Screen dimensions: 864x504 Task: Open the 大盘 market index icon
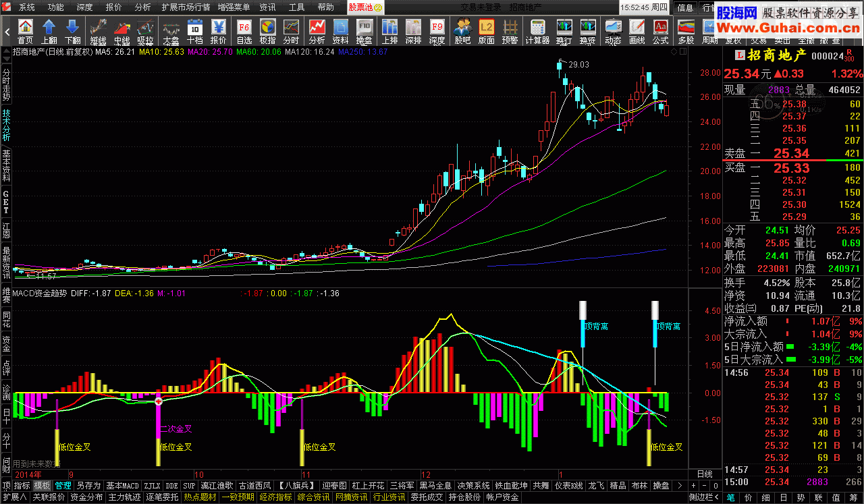click(x=170, y=31)
